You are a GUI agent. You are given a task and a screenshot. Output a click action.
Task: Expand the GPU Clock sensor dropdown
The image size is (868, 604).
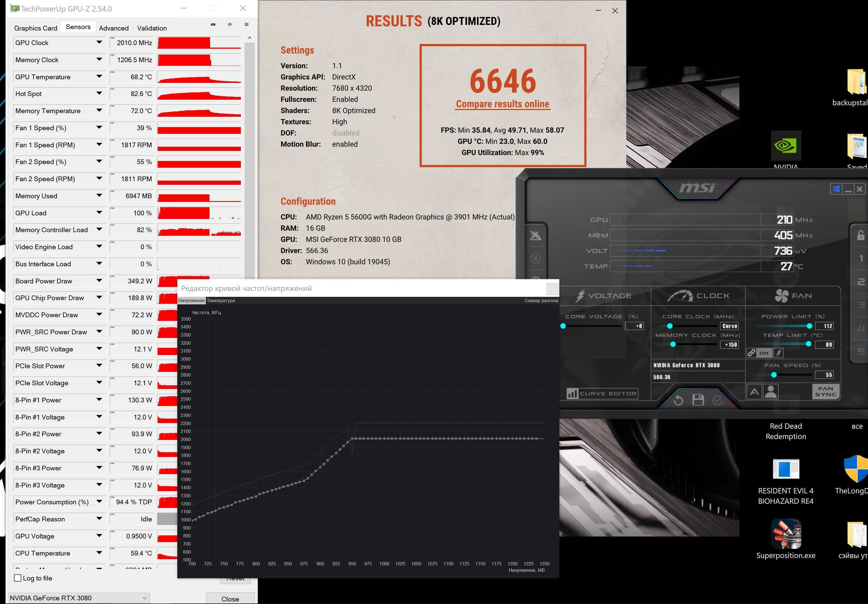[99, 42]
